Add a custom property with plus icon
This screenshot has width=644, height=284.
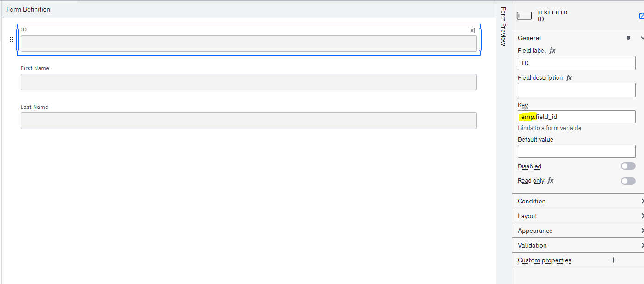pyautogui.click(x=613, y=260)
